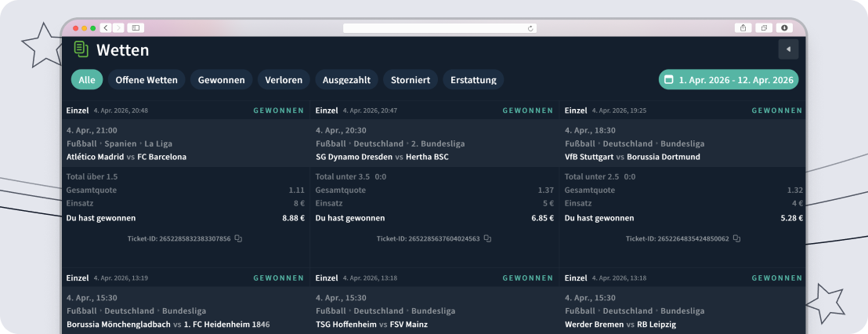Filter by Storniert
Screen dimensions: 868x334
point(410,80)
